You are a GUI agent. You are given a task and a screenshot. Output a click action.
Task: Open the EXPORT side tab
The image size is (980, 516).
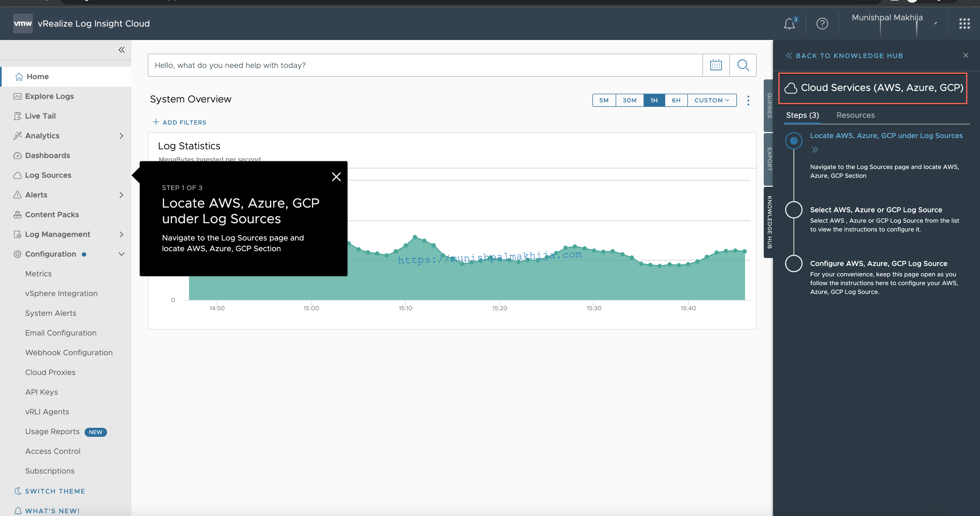[x=769, y=159]
